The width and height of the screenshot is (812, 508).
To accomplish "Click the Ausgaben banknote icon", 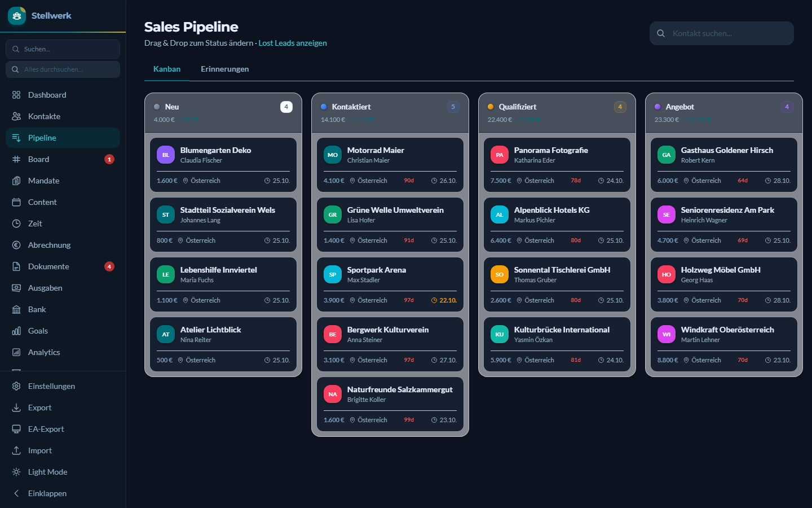I will coord(16,288).
